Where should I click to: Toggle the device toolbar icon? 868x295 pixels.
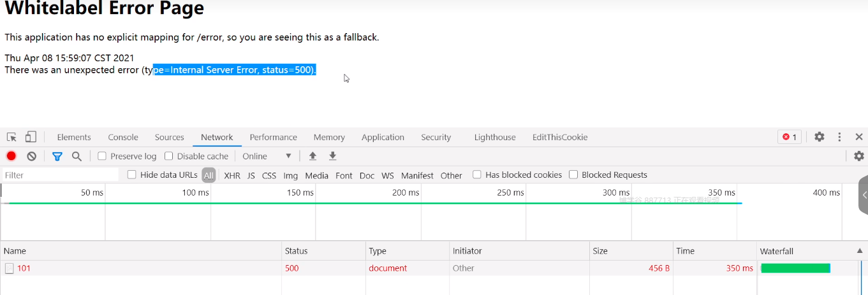click(31, 137)
